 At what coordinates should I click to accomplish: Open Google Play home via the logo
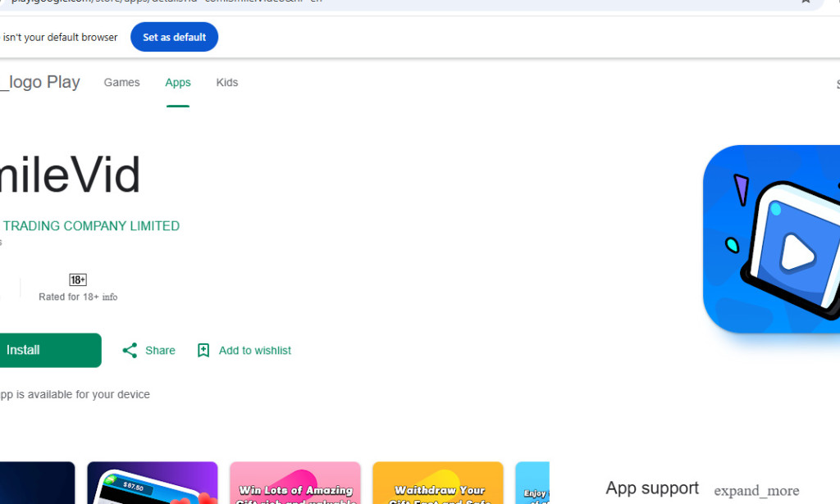39,83
